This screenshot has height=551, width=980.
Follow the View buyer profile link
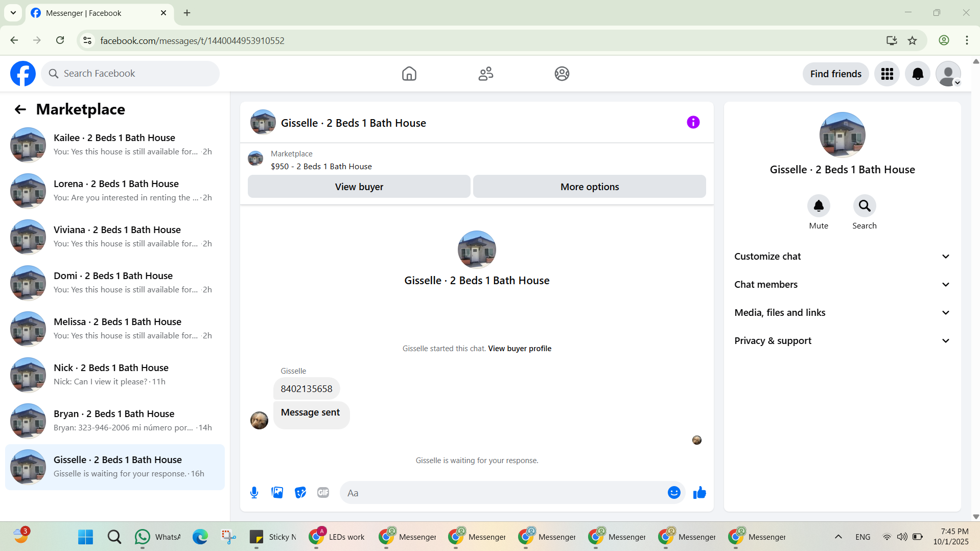point(520,349)
